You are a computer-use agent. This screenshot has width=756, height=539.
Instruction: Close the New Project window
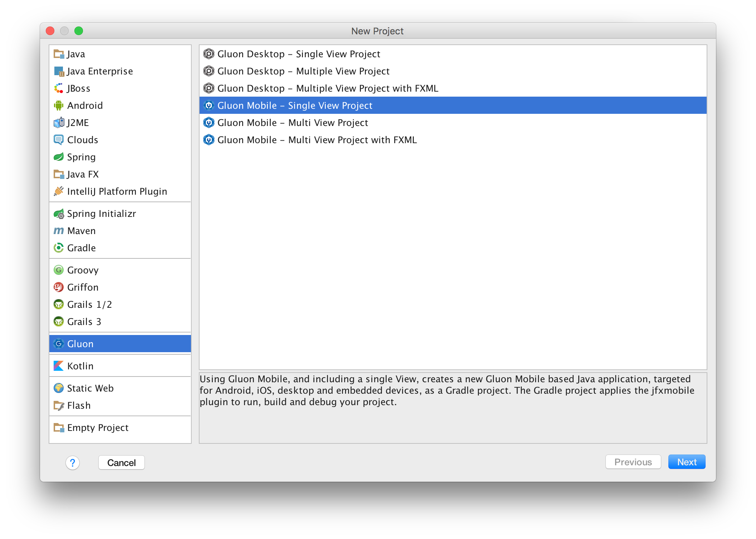point(50,31)
